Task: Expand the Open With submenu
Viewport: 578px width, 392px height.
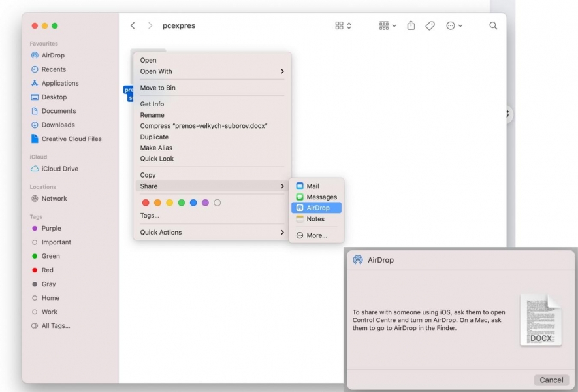Action: (282, 71)
